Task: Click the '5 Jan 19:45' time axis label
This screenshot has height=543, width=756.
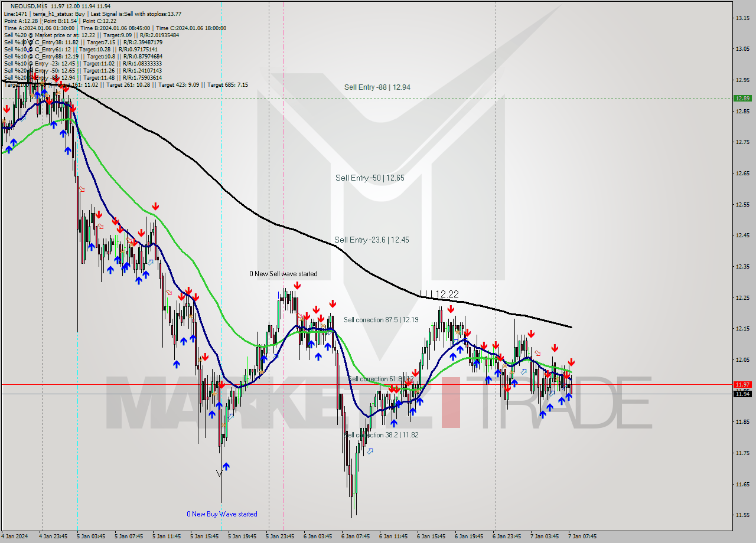Action: (242, 537)
